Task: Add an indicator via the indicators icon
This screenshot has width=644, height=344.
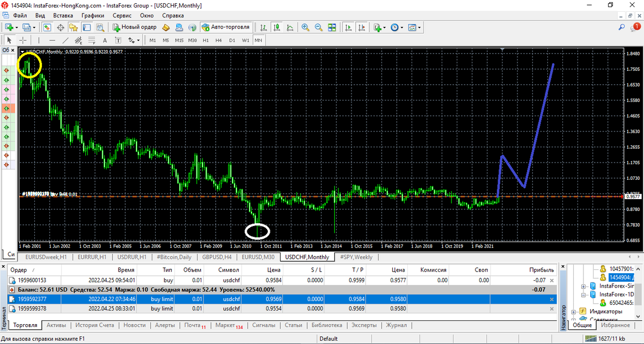Action: 378,27
